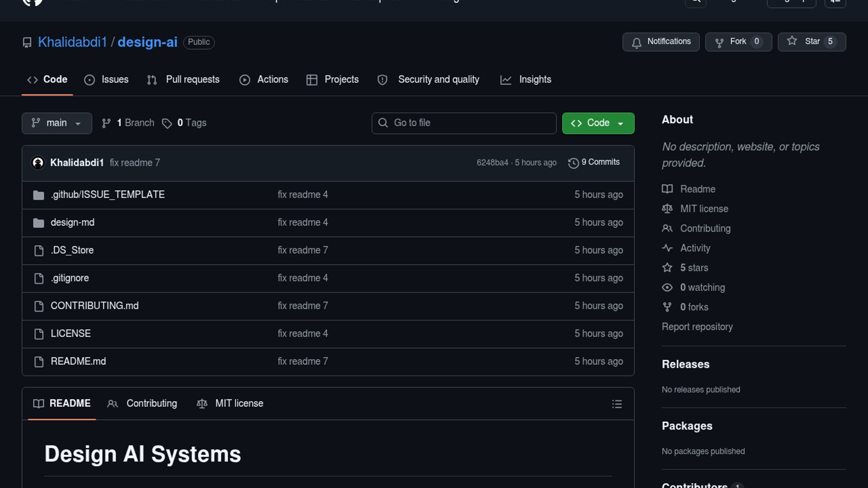
Task: Click the Go to file search field
Action: coord(464,123)
